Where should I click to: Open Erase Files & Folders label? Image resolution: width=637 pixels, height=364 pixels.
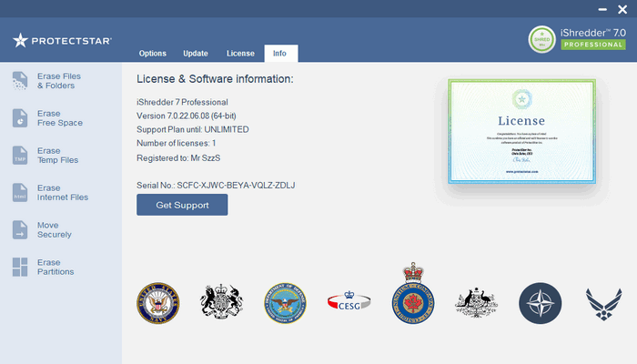[59, 81]
